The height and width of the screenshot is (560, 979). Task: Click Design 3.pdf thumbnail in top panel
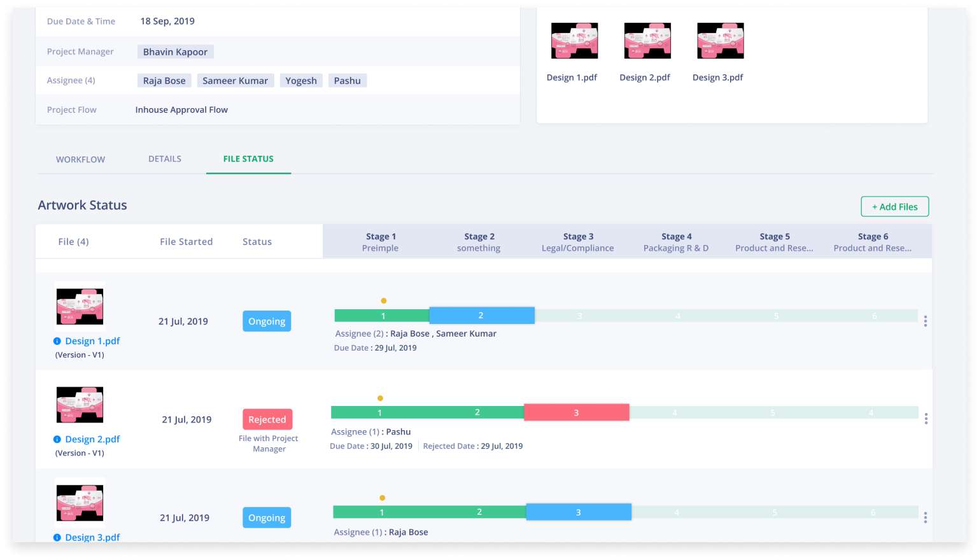coord(721,41)
